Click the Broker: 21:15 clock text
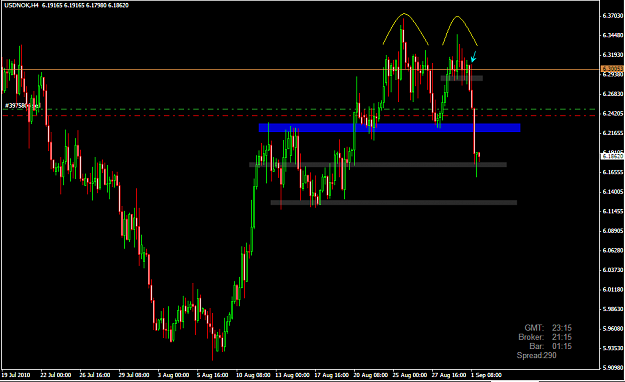 (545, 337)
